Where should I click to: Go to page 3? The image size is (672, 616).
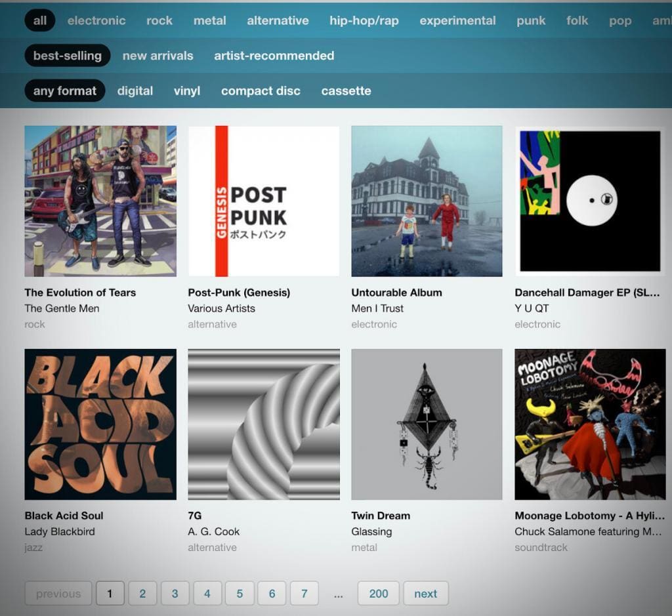175,593
